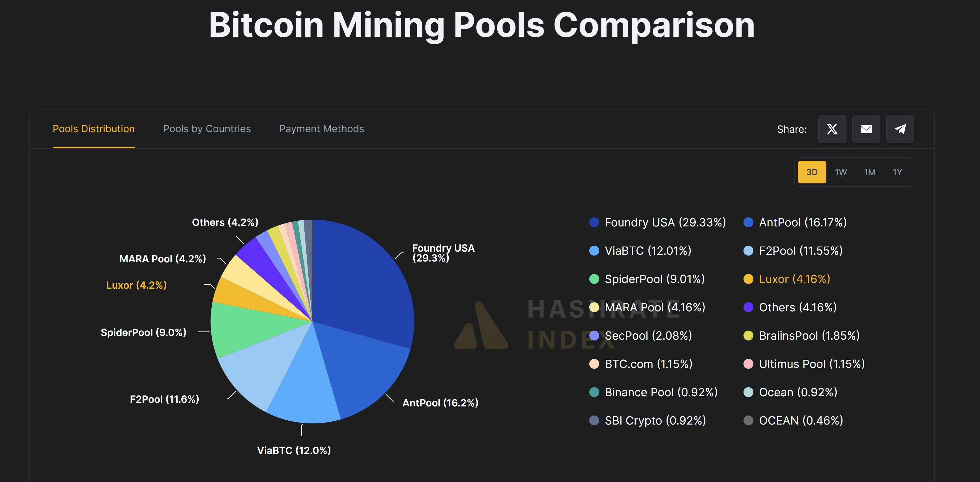980x482 pixels.
Task: Switch time range to 1W
Action: pos(840,172)
